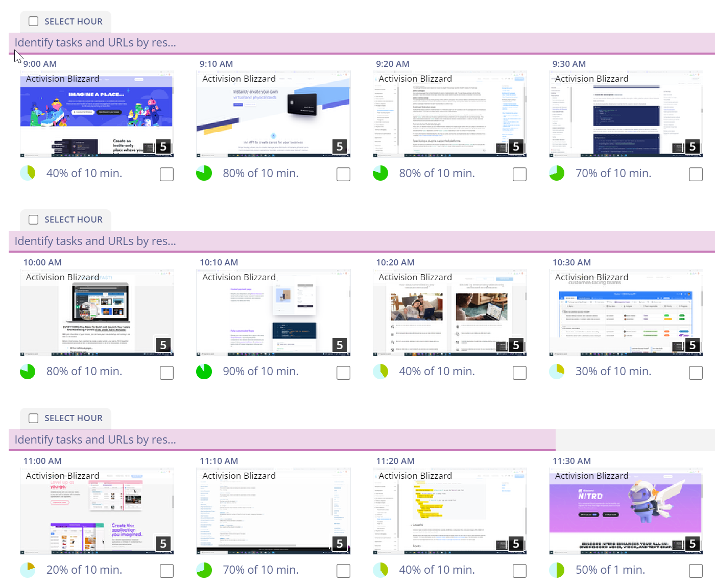This screenshot has height=588, width=715.
Task: Open the screenshot count badge on the 9:30 AM thumbnail
Action: 693,147
